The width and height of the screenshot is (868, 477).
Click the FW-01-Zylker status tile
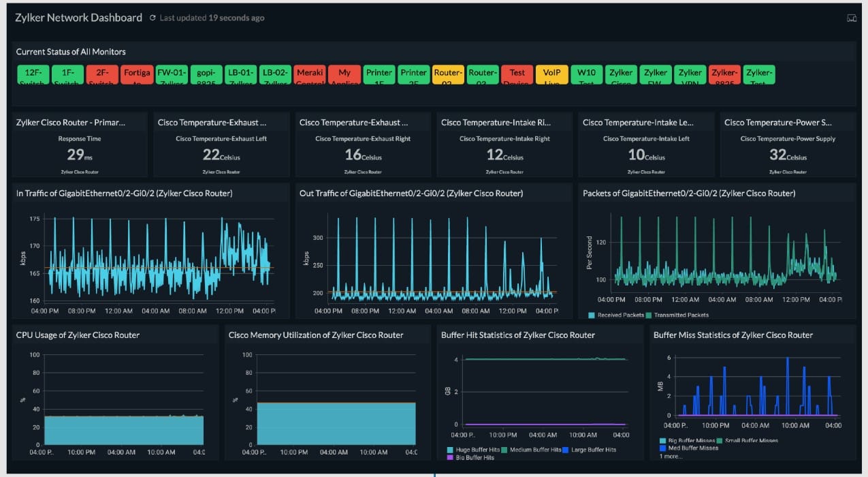[x=172, y=75]
